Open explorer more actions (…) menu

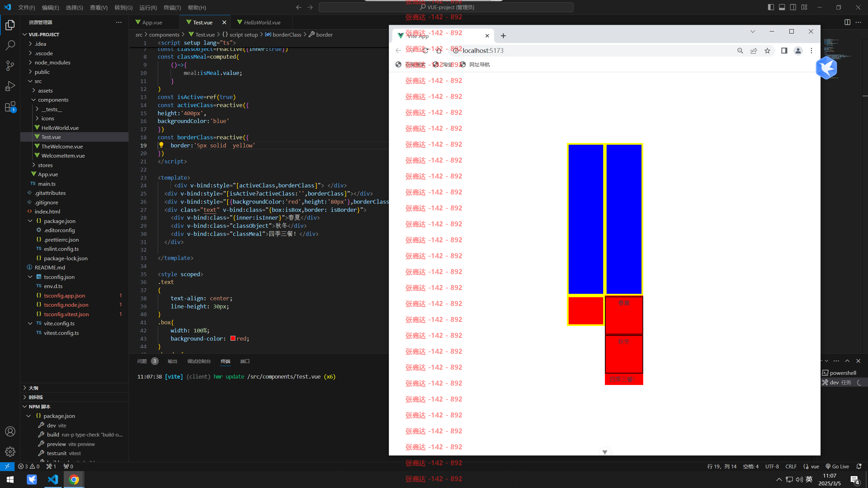click(119, 22)
